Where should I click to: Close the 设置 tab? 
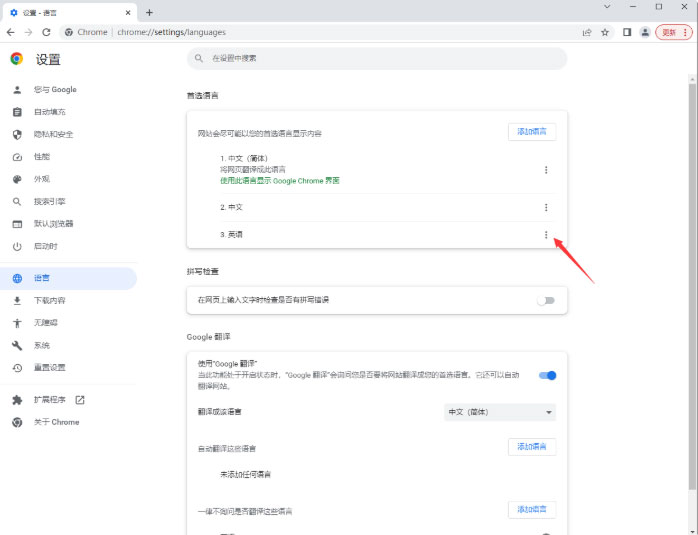[128, 12]
